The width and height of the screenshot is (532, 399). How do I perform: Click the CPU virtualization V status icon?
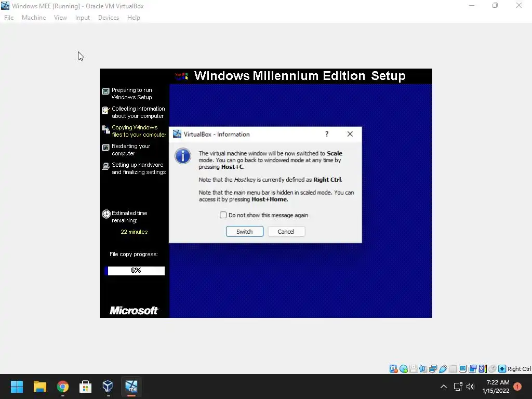tap(483, 369)
